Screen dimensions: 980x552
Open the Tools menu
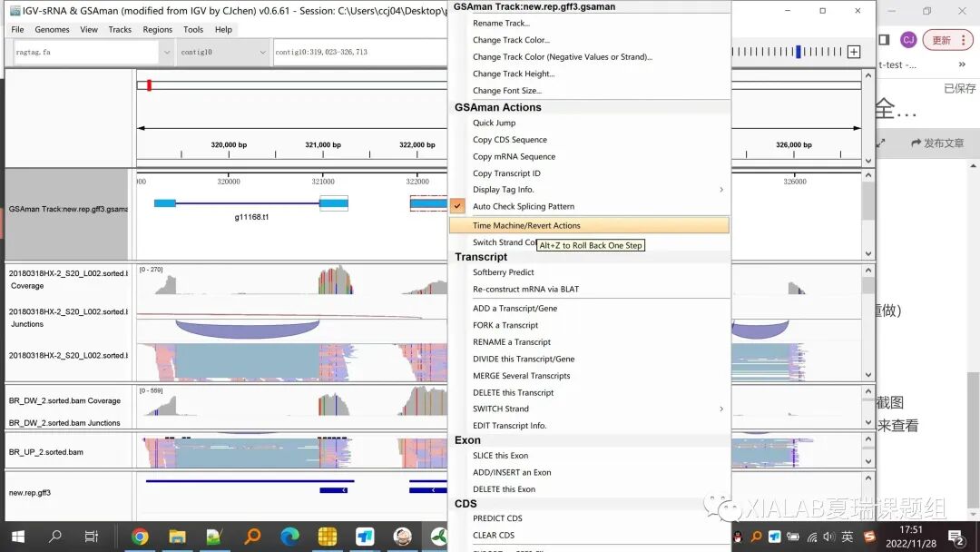pyautogui.click(x=193, y=29)
